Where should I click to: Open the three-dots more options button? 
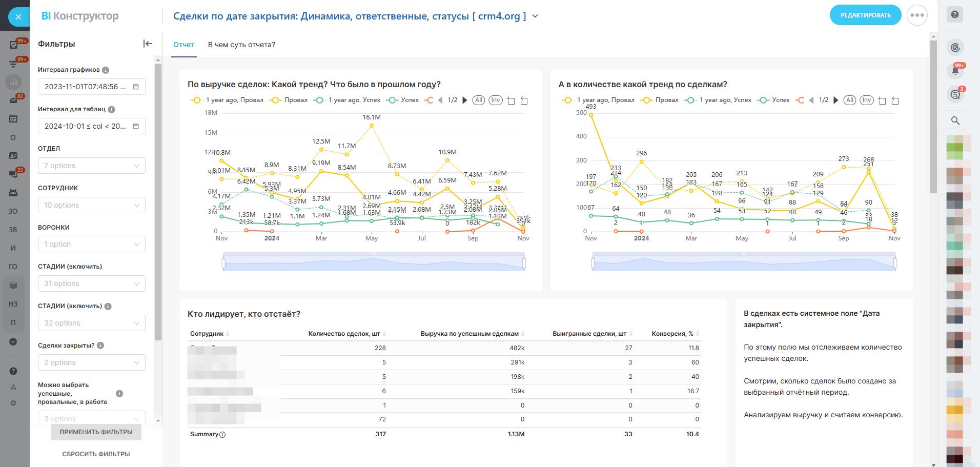(917, 15)
